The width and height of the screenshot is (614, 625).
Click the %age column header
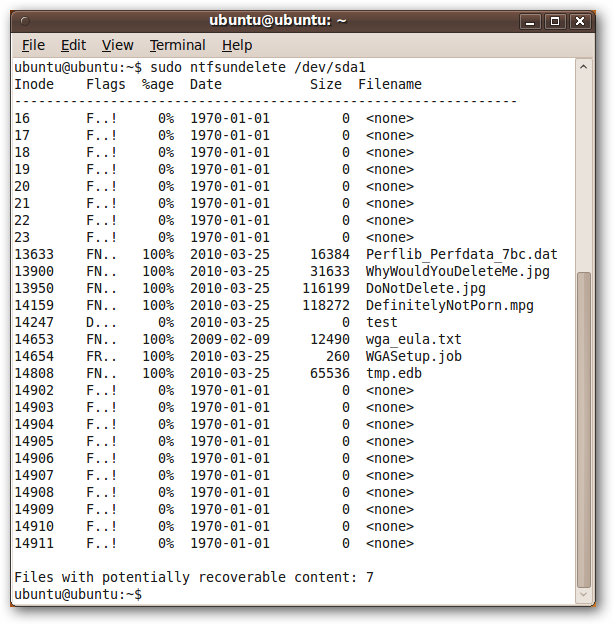click(158, 85)
